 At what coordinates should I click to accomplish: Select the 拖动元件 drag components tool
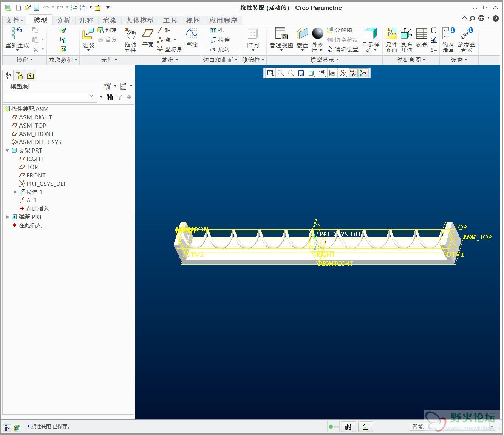coord(130,35)
